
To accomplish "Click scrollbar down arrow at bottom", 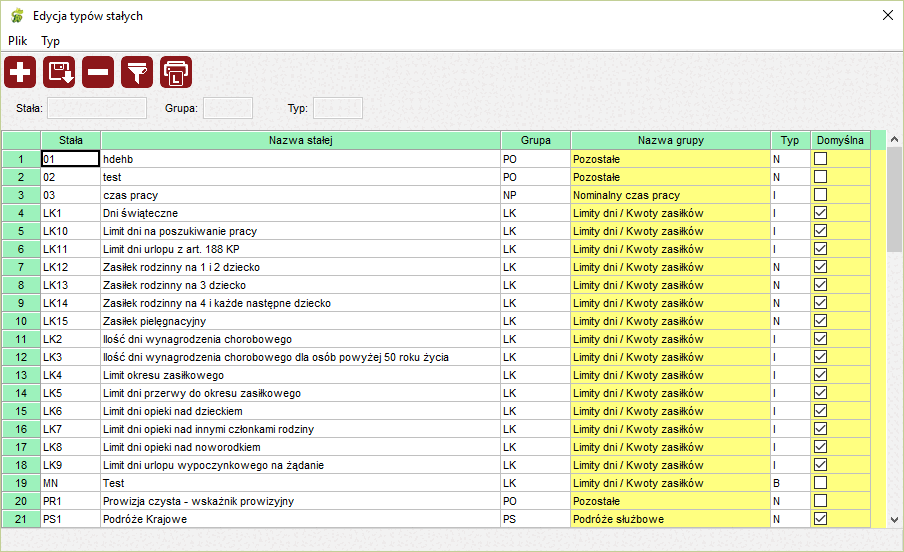I will [x=894, y=520].
